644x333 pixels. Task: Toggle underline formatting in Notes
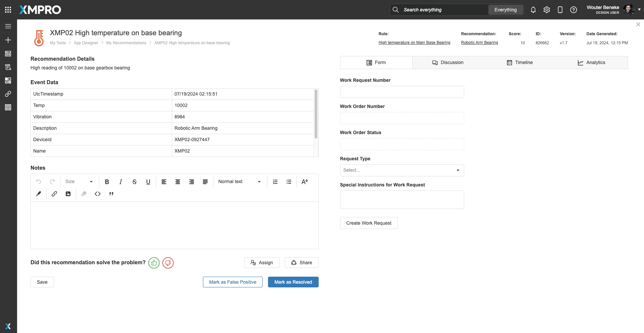[x=148, y=182]
